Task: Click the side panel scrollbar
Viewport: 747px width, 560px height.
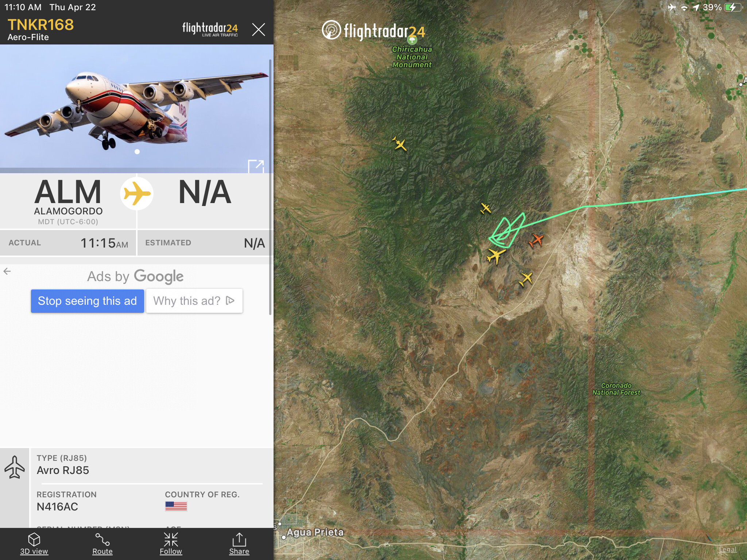Action: (x=270, y=187)
